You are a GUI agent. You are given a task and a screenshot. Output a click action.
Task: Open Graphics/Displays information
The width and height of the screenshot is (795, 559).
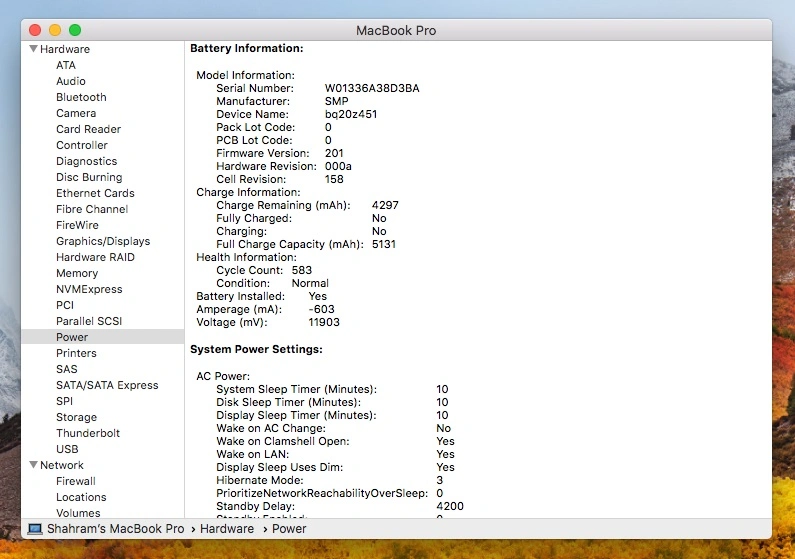103,241
